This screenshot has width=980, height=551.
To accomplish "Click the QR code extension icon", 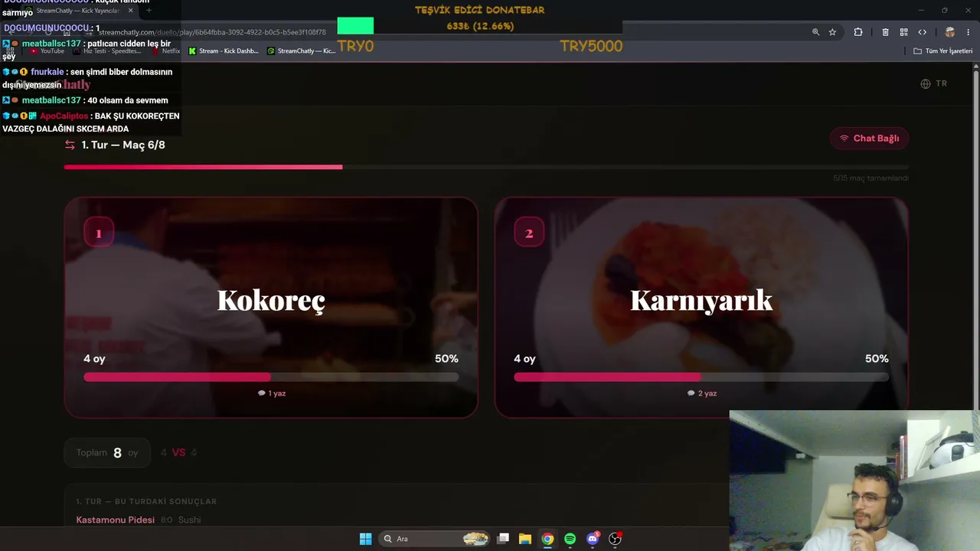I will [904, 32].
